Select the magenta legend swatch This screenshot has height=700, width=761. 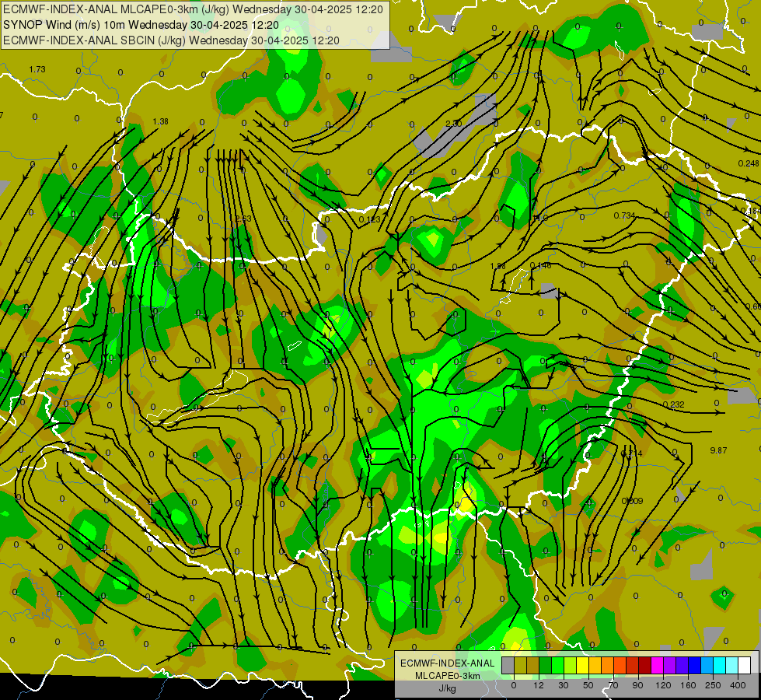point(658,665)
